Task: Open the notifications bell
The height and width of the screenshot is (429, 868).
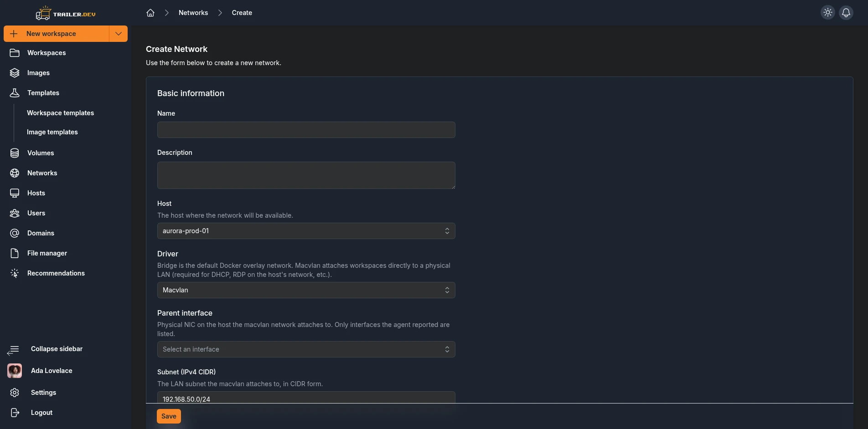Action: [x=846, y=13]
